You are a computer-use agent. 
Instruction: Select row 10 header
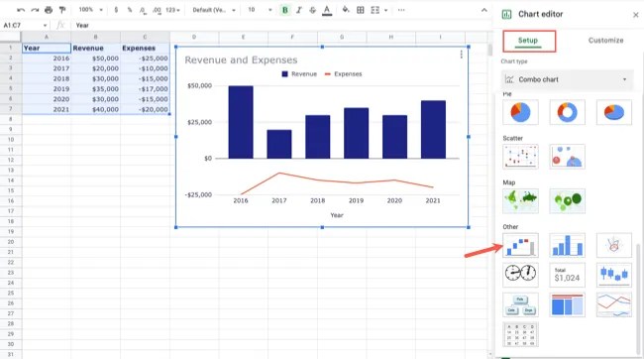pos(11,140)
